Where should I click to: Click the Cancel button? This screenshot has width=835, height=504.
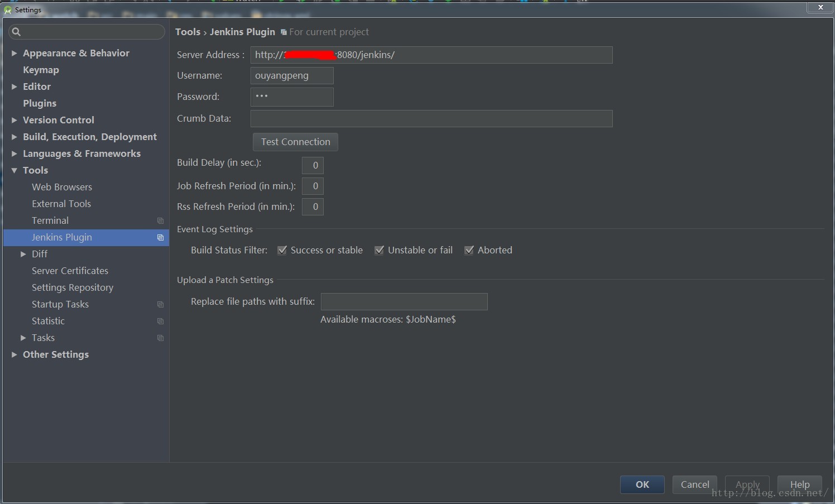point(695,484)
